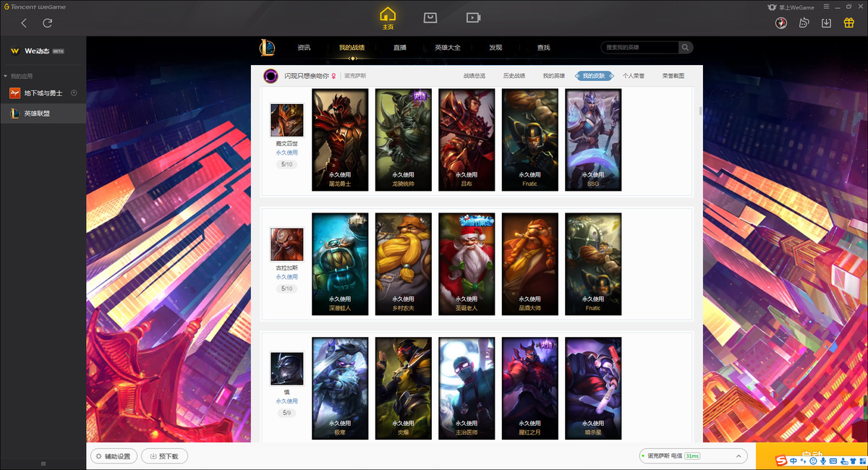
Task: Focus the 搜索英雄 search field
Action: point(639,48)
